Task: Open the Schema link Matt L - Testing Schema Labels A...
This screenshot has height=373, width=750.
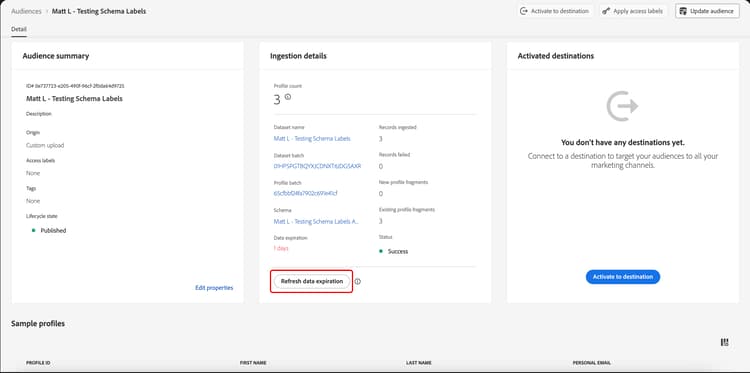Action: 316,222
